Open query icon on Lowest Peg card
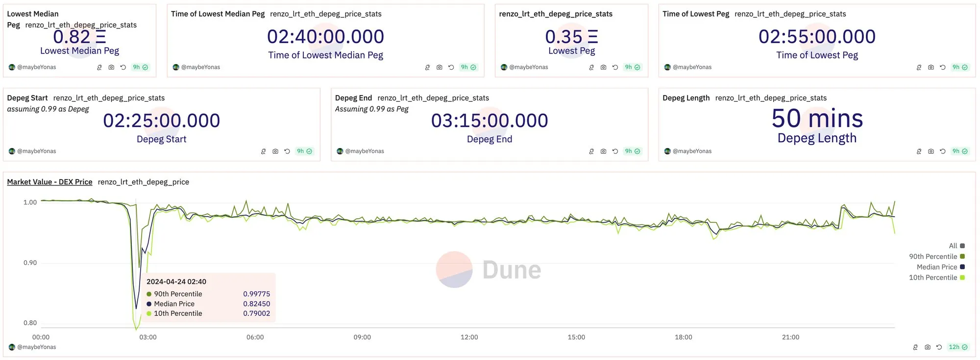The image size is (980, 360). (x=591, y=67)
